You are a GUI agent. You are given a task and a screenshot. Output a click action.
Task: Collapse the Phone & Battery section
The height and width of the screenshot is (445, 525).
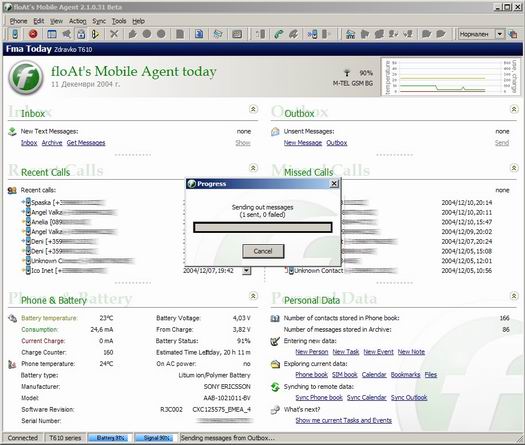[x=253, y=296]
